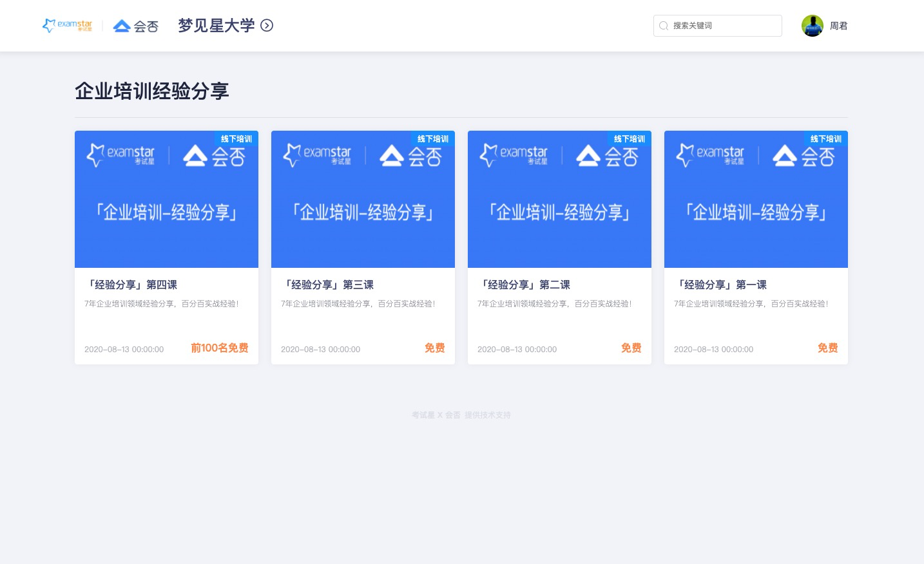The width and height of the screenshot is (924, 564).
Task: Open the 第一课 course thumbnail
Action: pyautogui.click(x=756, y=199)
